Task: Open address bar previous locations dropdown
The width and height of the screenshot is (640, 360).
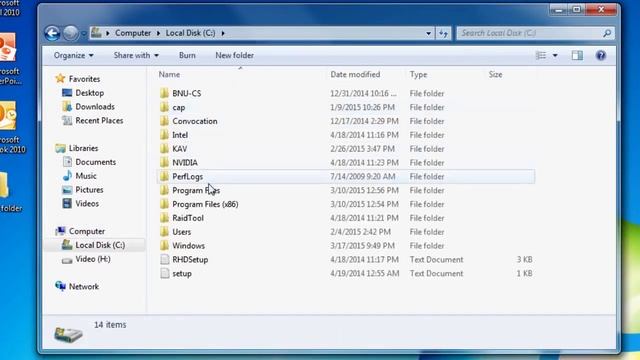Action: click(x=428, y=33)
